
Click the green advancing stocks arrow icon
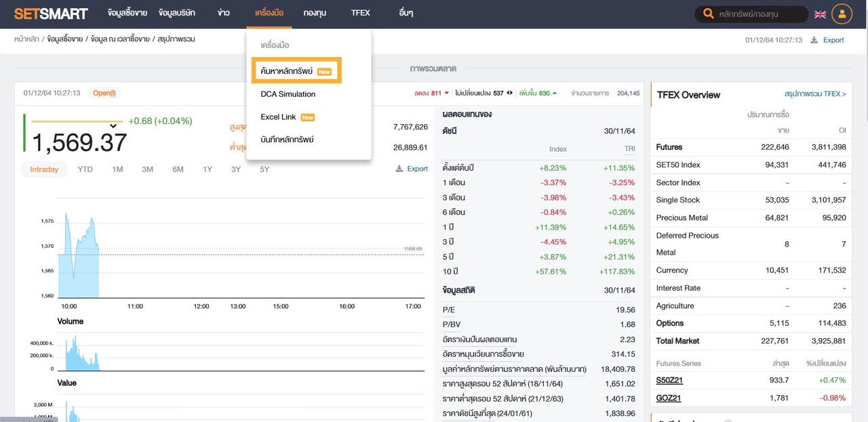(x=555, y=93)
